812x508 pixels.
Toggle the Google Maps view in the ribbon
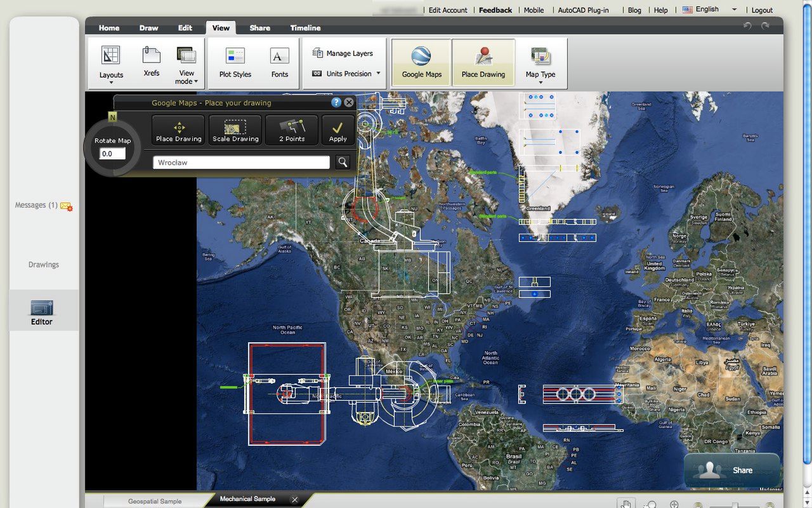click(421, 62)
